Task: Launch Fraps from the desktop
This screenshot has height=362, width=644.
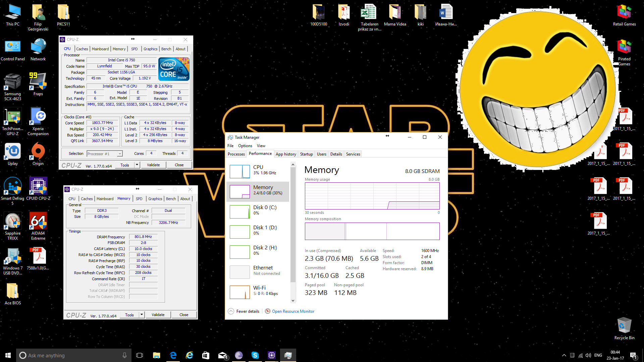Action: 38,85
